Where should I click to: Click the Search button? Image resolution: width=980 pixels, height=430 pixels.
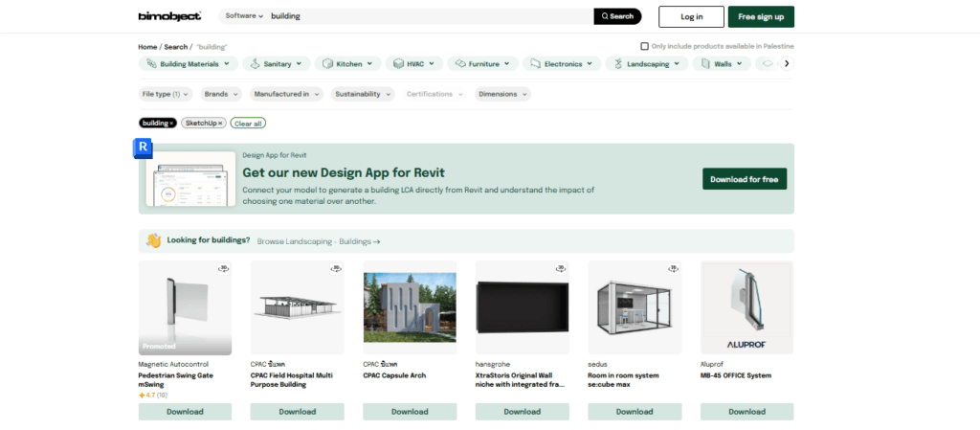(x=617, y=16)
